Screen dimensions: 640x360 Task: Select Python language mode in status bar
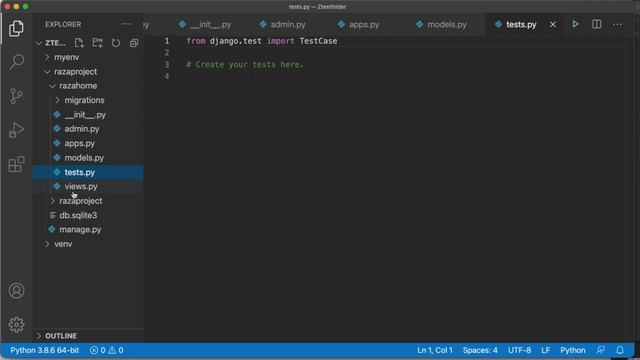(573, 350)
